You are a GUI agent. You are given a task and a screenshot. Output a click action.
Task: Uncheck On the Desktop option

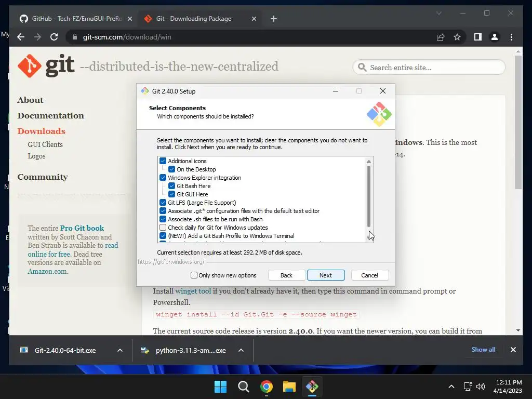pyautogui.click(x=171, y=169)
